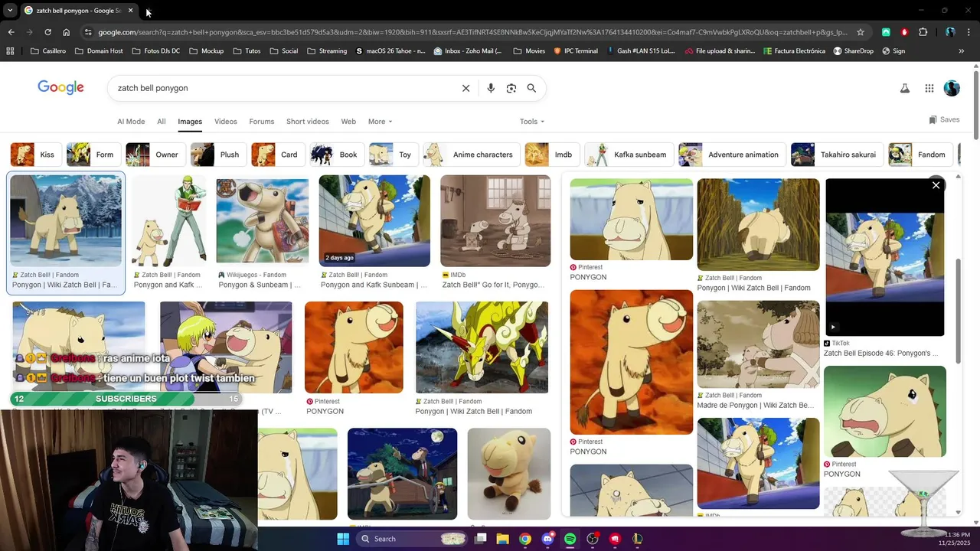Click the browser back arrow

point(11,32)
